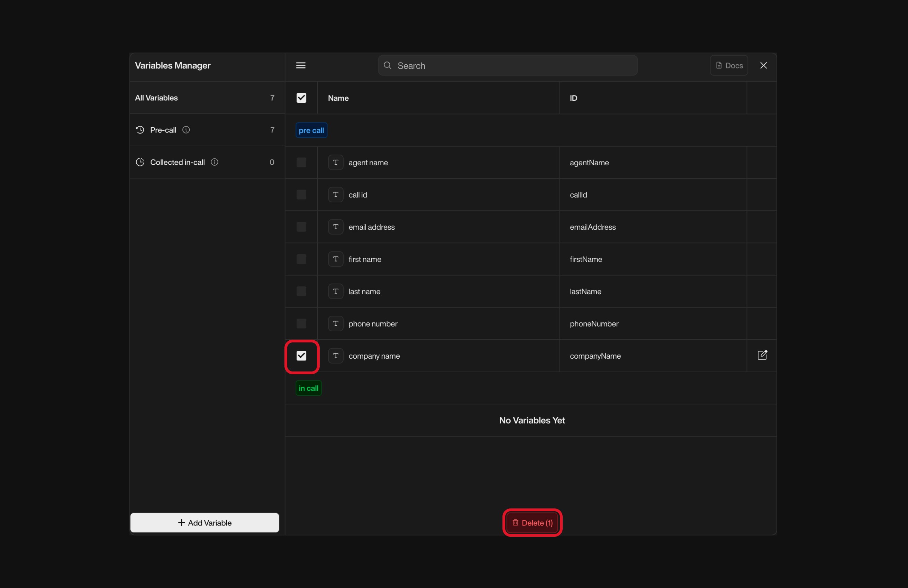Viewport: 908px width, 588px height.
Task: Open the Docs page
Action: click(729, 65)
